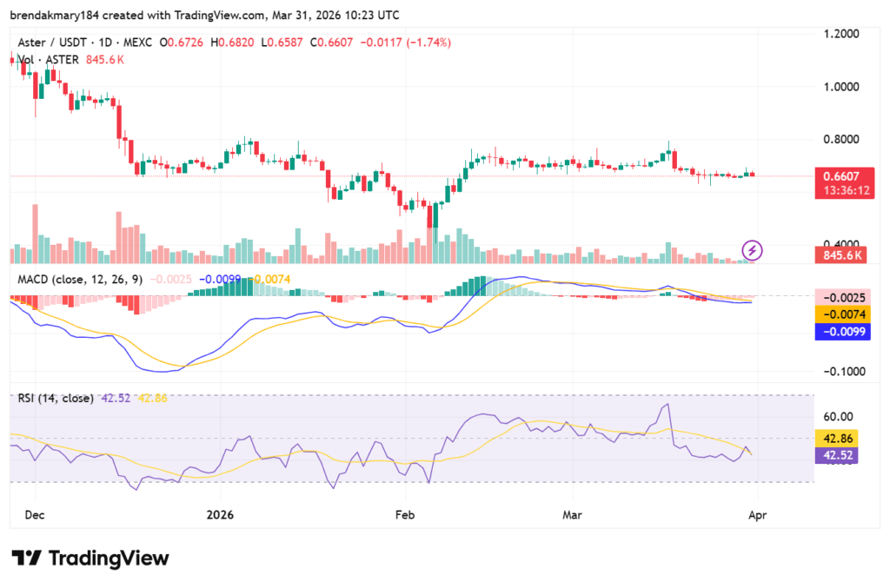
Task: Open symbol search by clicking Aster / USDT
Action: pyautogui.click(x=52, y=42)
